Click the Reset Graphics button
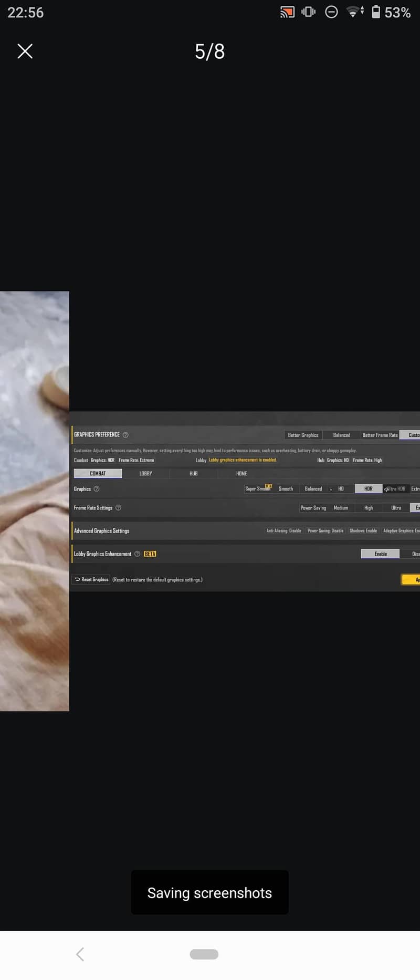The height and width of the screenshot is (980, 420). (x=91, y=580)
